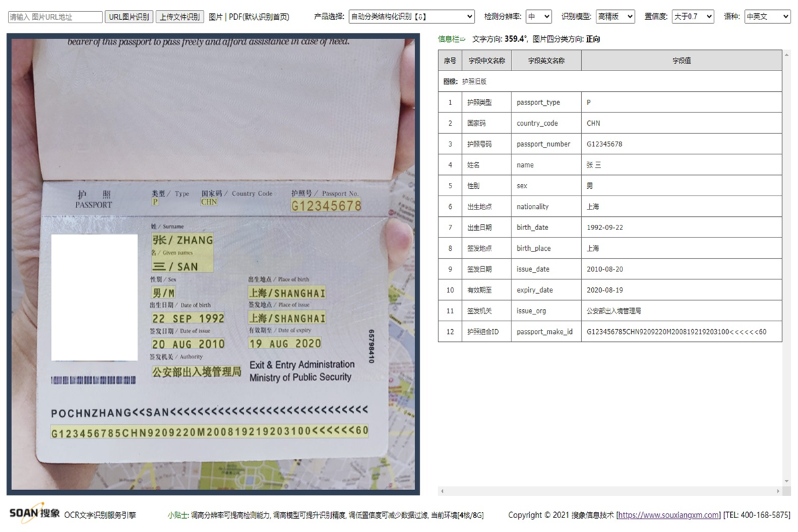The height and width of the screenshot is (532, 798).
Task: Click the highlighted MRZ line on passport
Action: coord(209,432)
